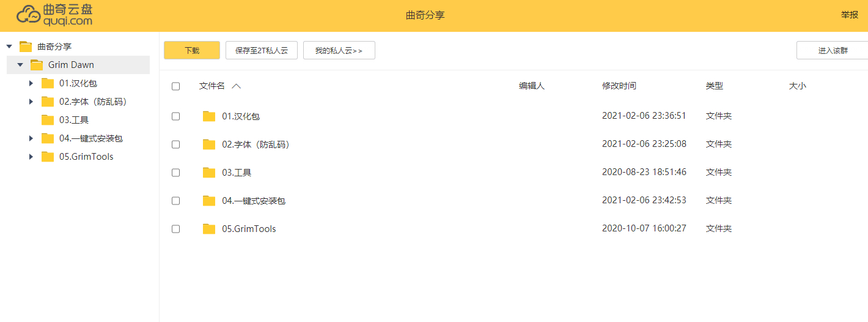Image resolution: width=868 pixels, height=322 pixels.
Task: Click date 2021-02-06 23:25:08
Action: [644, 144]
